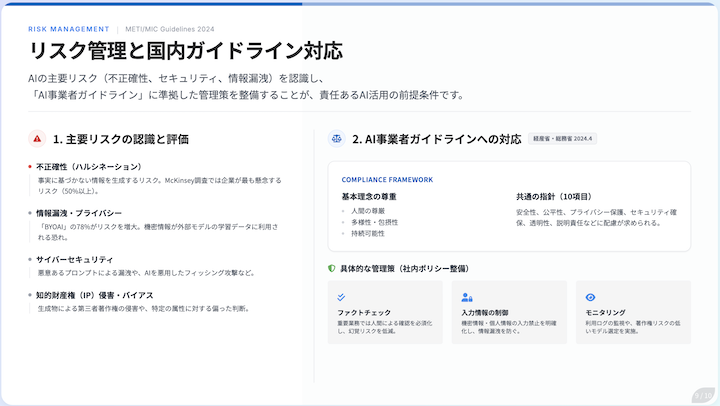Click heading 2. AI事業者ガイドラインへの対応

tap(437, 139)
